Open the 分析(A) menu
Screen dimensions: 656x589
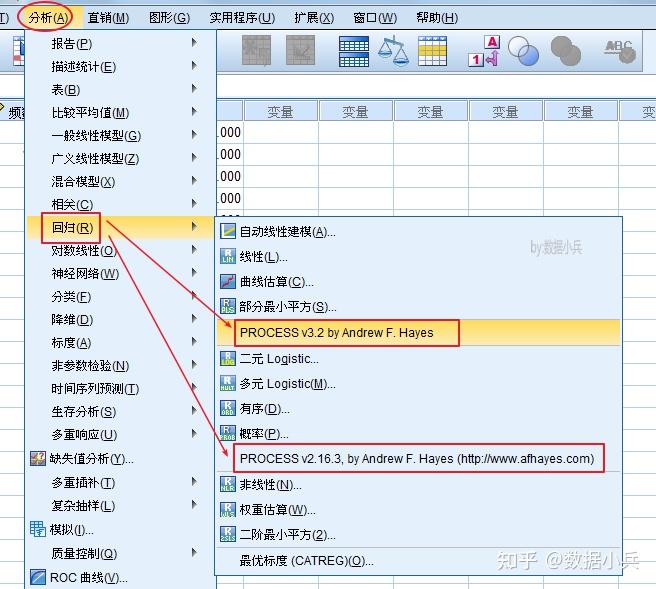tap(48, 18)
